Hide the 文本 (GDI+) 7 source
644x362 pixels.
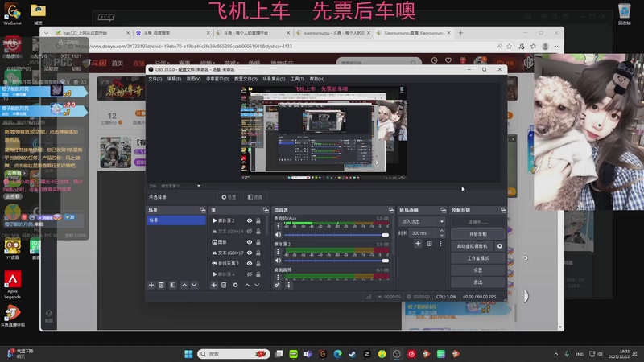(250, 253)
